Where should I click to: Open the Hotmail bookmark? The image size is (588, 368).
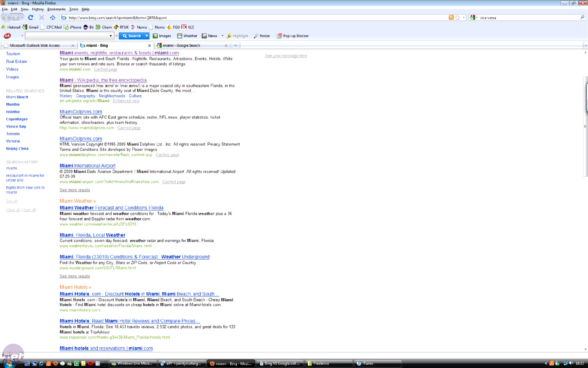click(11, 27)
